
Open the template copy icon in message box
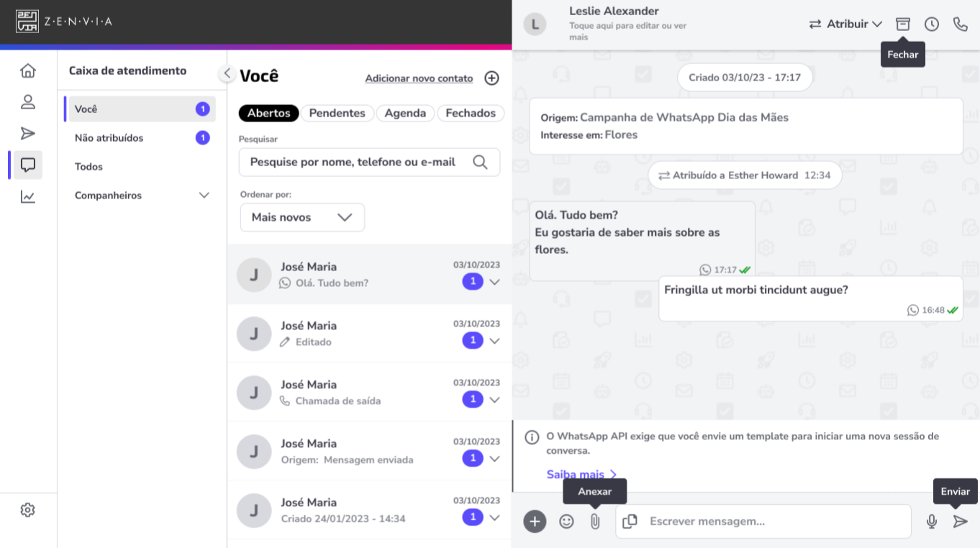630,521
